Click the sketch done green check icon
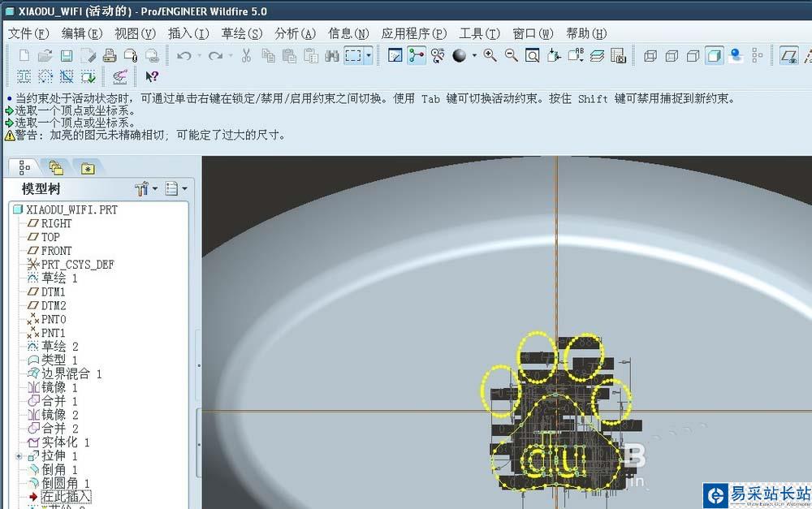Image resolution: width=812 pixels, height=509 pixels. tap(89, 76)
